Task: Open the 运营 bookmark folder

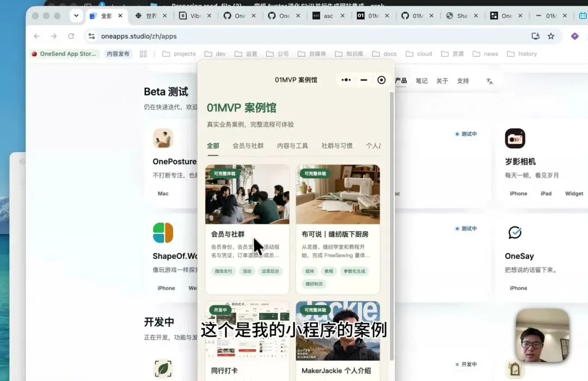Action: (246, 53)
